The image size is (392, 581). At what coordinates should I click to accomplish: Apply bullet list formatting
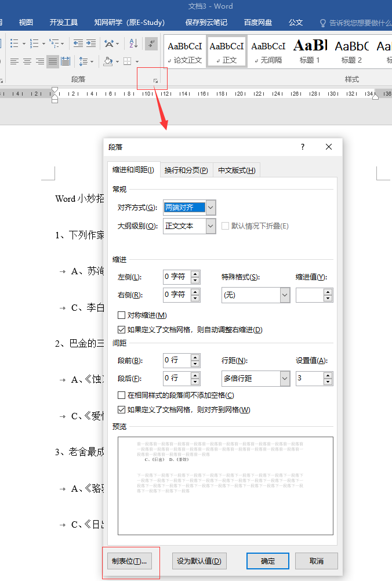point(14,43)
